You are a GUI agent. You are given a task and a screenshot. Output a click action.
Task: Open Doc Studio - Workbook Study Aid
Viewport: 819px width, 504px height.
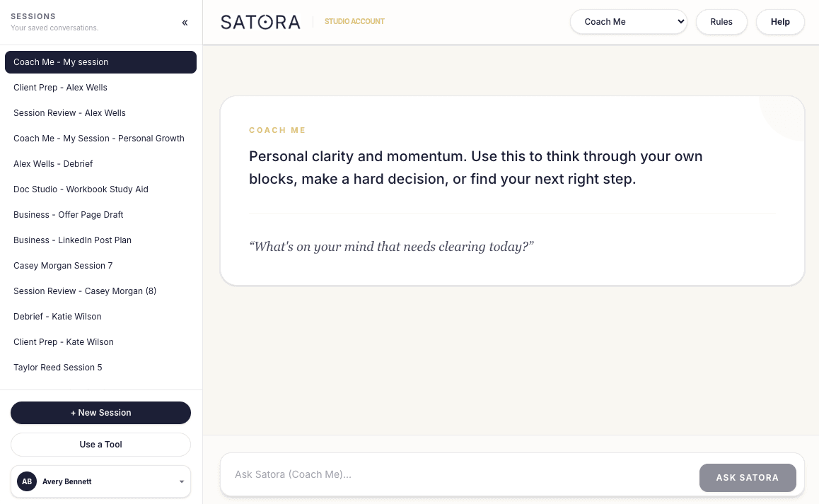81,189
